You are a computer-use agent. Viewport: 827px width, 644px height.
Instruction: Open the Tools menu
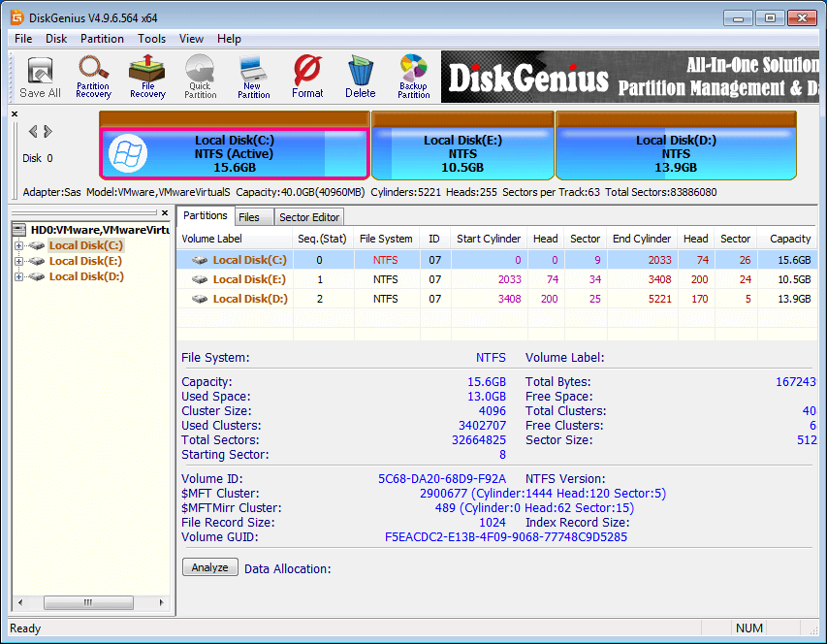point(152,39)
